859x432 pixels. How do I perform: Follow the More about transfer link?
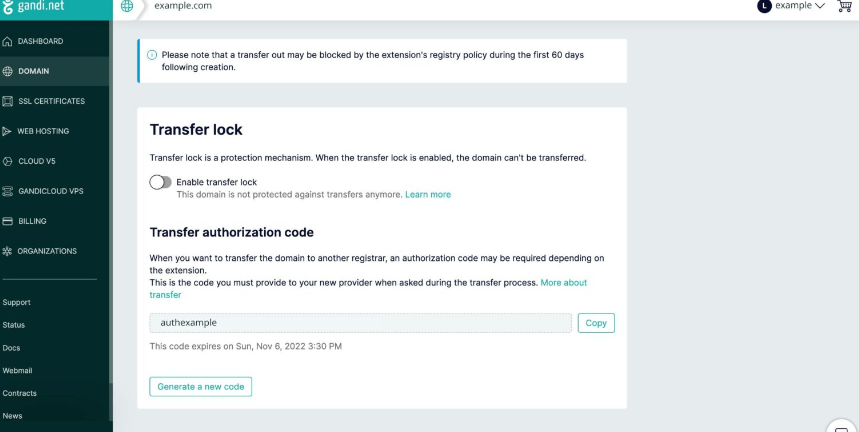point(563,283)
